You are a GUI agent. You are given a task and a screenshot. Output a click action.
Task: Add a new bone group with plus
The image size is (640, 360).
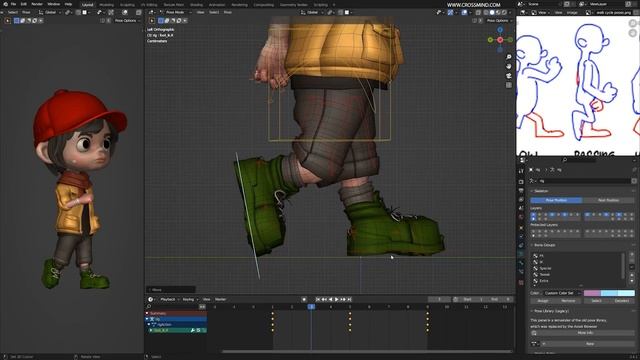point(632,255)
